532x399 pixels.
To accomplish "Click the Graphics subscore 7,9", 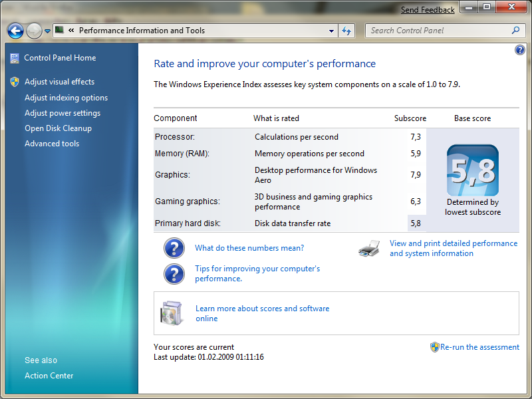I will [416, 175].
